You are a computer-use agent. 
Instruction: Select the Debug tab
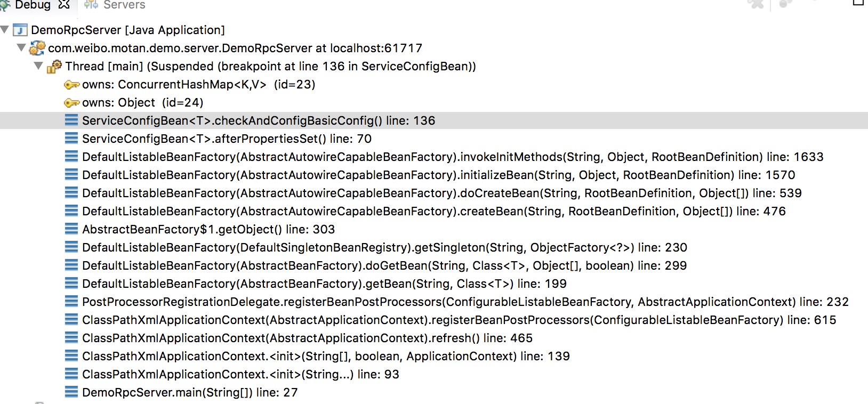pos(32,5)
